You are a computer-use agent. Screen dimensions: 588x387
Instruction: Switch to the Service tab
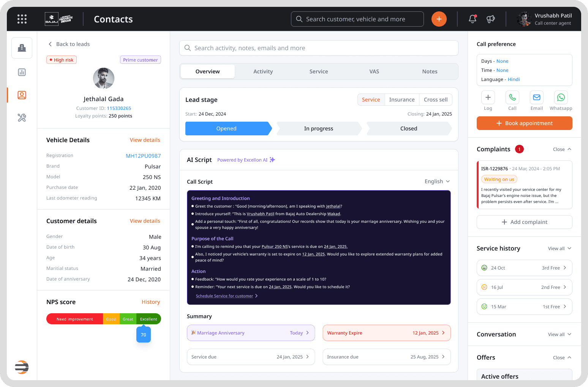pyautogui.click(x=319, y=71)
